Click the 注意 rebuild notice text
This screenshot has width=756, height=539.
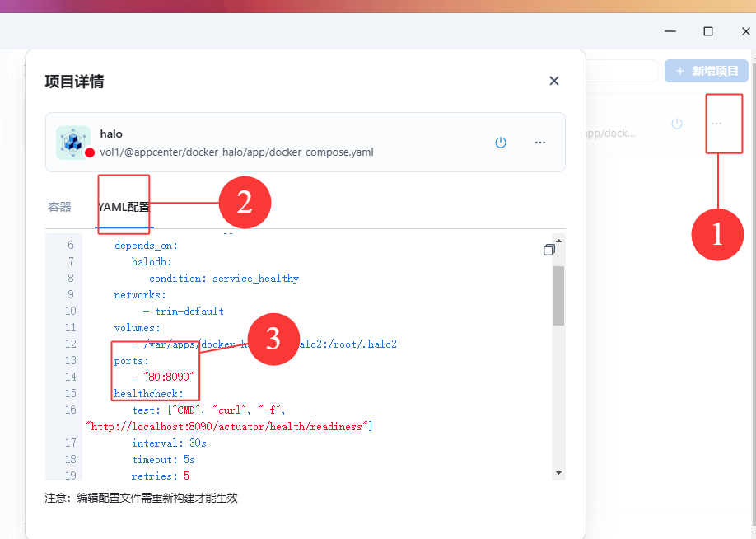click(142, 498)
